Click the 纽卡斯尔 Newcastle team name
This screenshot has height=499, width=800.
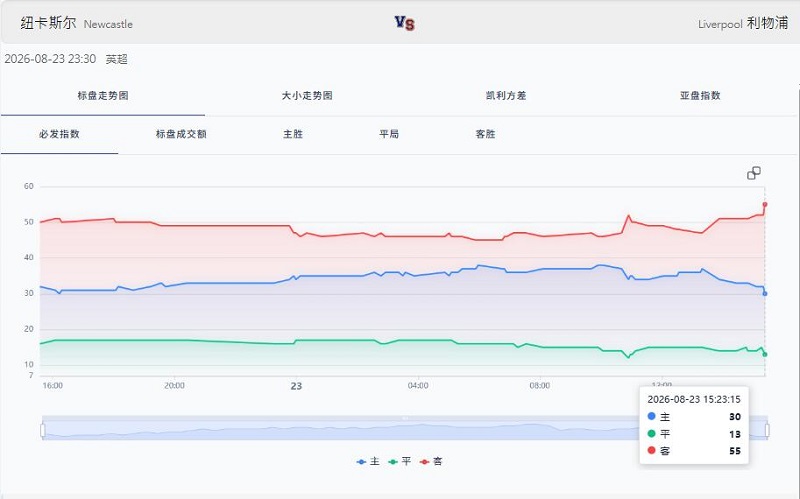click(77, 23)
